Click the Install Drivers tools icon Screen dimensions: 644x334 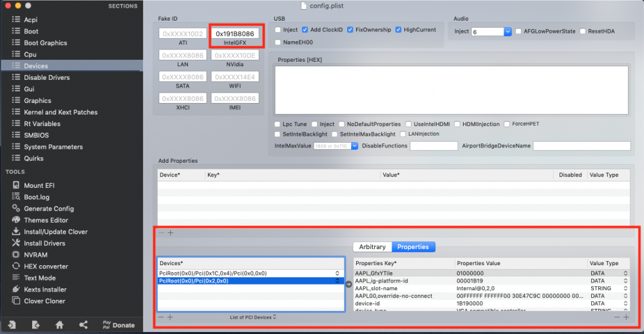[16, 243]
